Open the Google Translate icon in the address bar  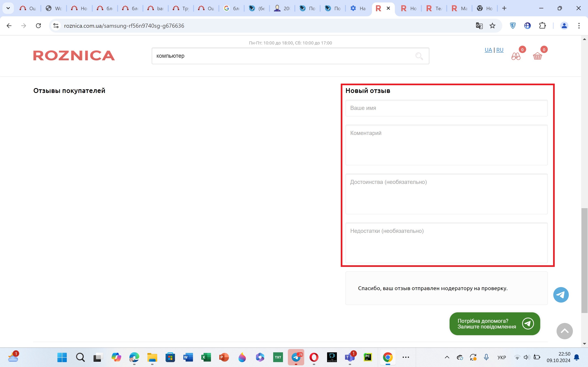click(479, 26)
